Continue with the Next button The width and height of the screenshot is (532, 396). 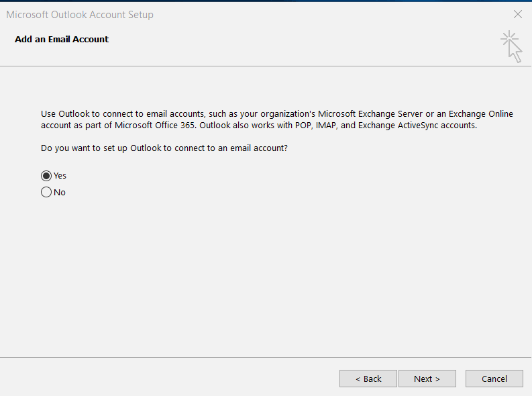427,379
